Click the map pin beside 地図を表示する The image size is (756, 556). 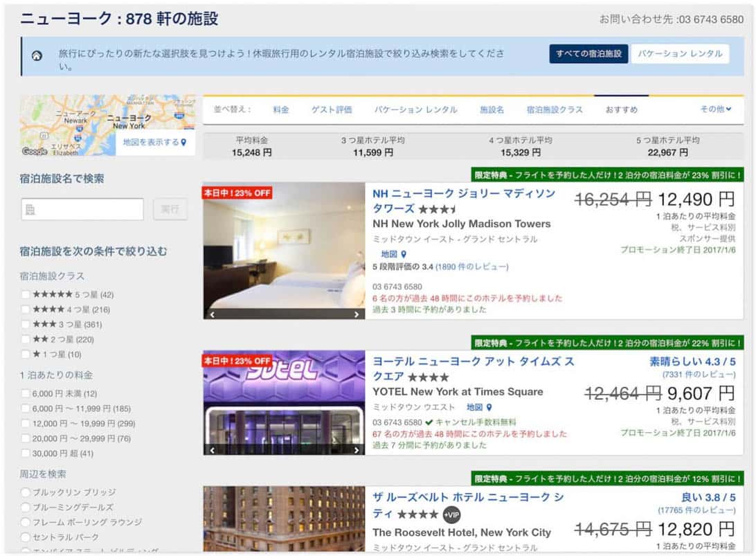pos(183,142)
